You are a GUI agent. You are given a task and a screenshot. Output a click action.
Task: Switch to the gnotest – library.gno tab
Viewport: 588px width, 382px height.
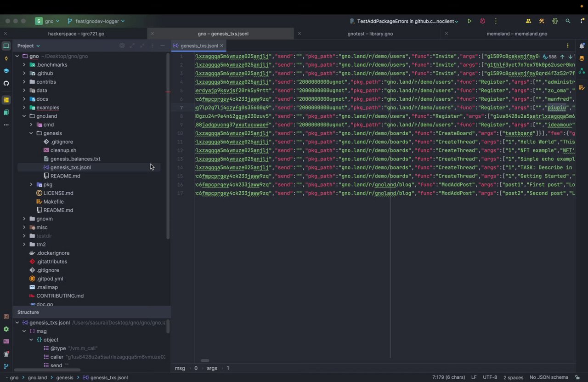point(370,34)
